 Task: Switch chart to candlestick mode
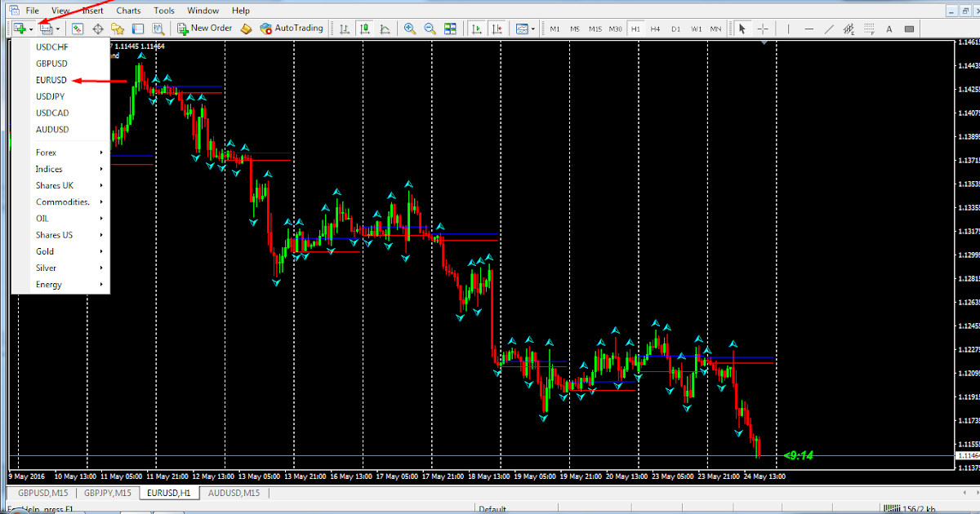pos(365,28)
